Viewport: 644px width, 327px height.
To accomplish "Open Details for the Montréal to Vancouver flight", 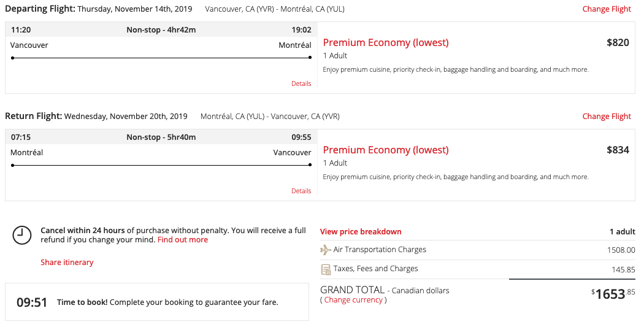I will 301,191.
